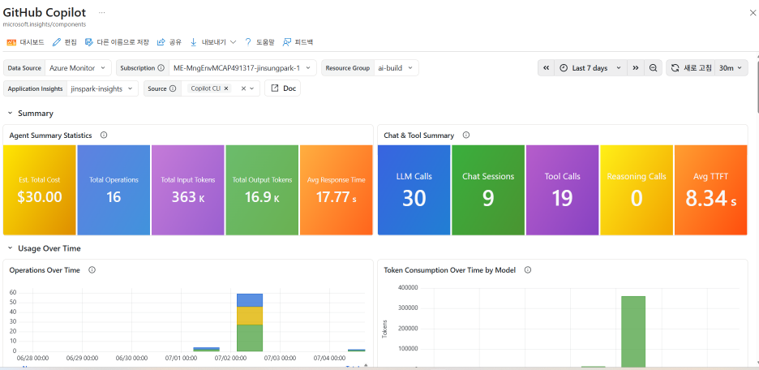Select the Total Output Tokens 16.9 K tile

coord(262,190)
